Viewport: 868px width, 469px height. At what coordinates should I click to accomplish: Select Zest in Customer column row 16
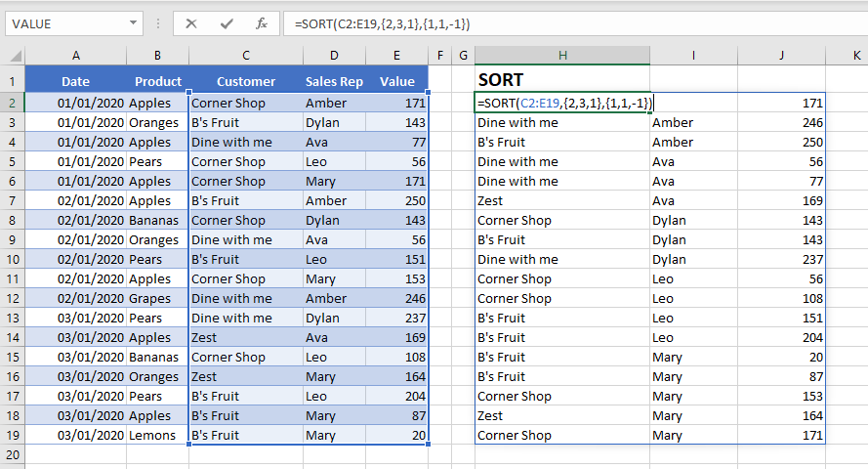click(246, 376)
